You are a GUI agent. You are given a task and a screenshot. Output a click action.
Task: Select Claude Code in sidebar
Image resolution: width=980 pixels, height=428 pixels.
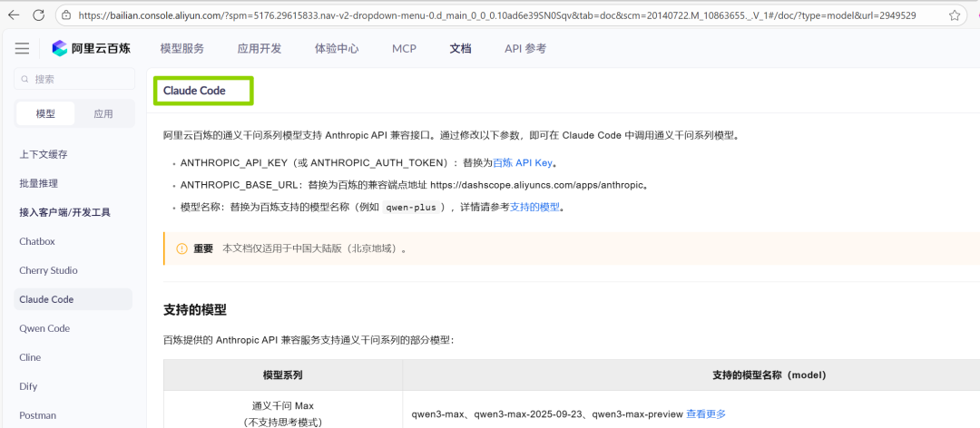73,299
